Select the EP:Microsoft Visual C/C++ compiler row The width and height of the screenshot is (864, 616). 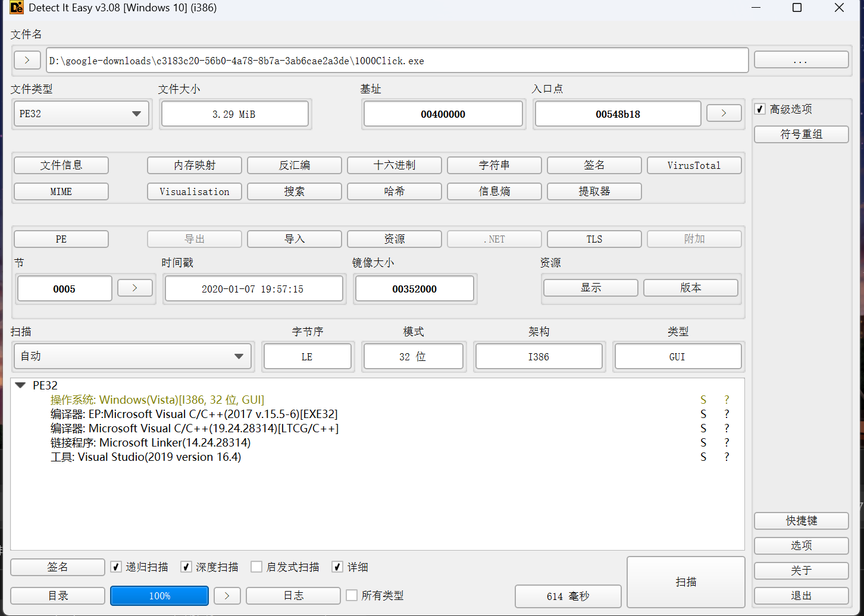[377, 414]
